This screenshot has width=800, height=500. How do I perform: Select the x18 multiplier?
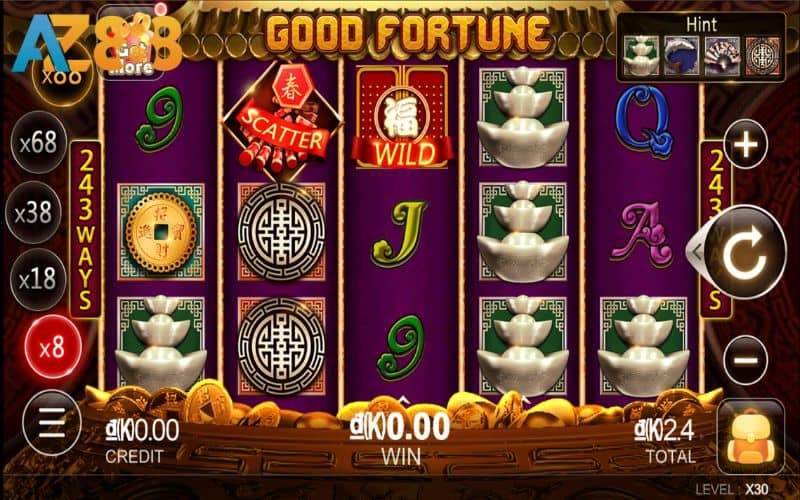[x=38, y=279]
